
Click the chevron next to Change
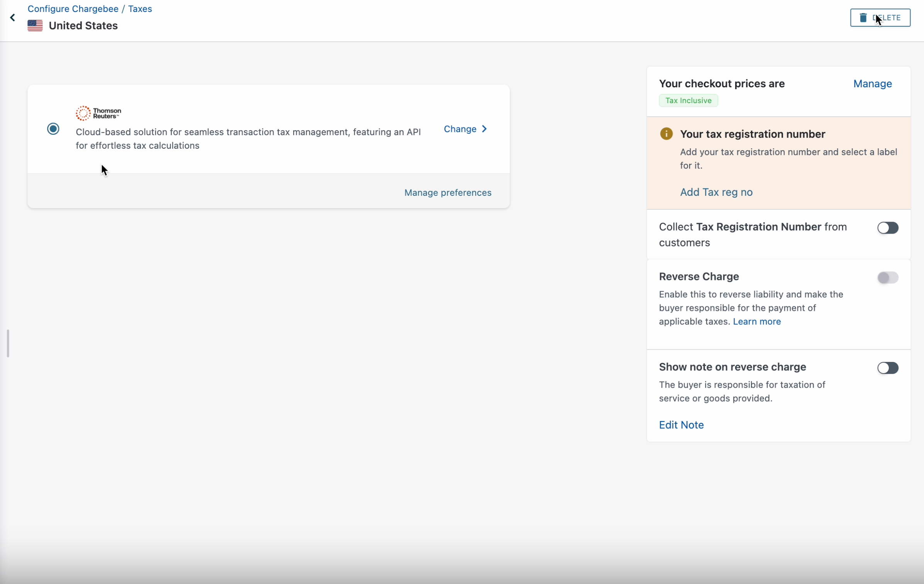click(x=484, y=129)
